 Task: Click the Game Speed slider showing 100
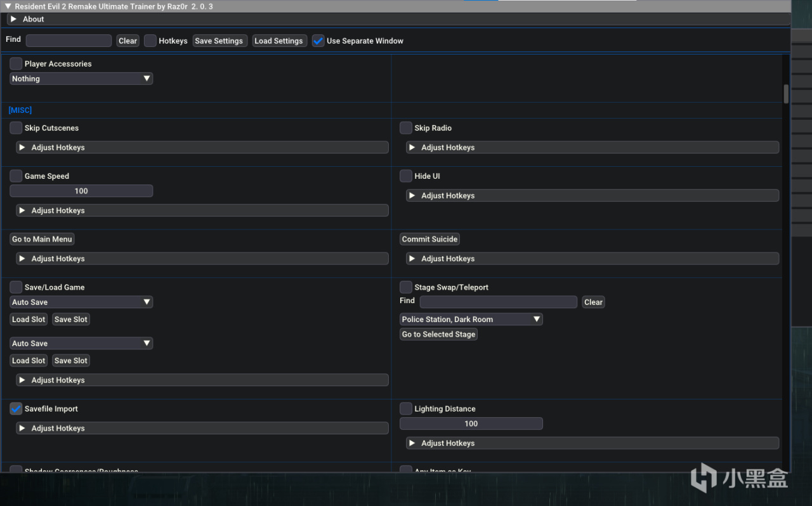click(x=81, y=191)
